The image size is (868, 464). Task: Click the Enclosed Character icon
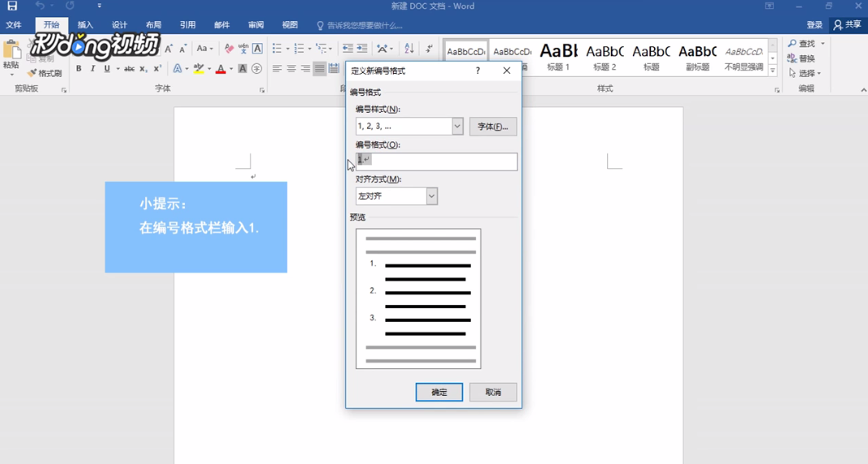pyautogui.click(x=256, y=69)
